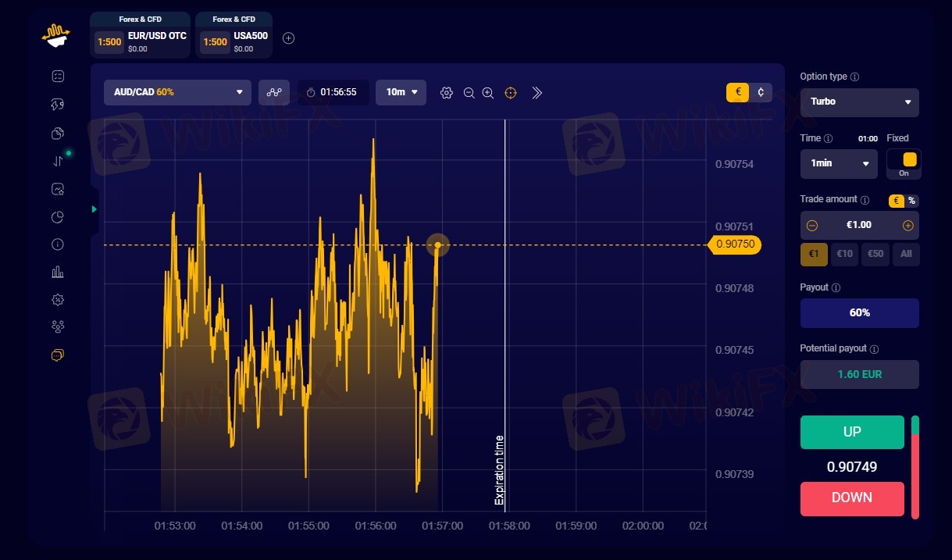The width and height of the screenshot is (952, 560).
Task: Open the Turbo option type dropdown
Action: coord(859,102)
